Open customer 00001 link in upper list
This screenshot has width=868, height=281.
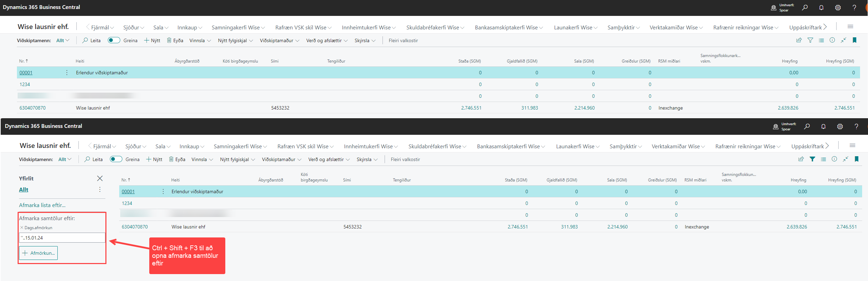[26, 73]
